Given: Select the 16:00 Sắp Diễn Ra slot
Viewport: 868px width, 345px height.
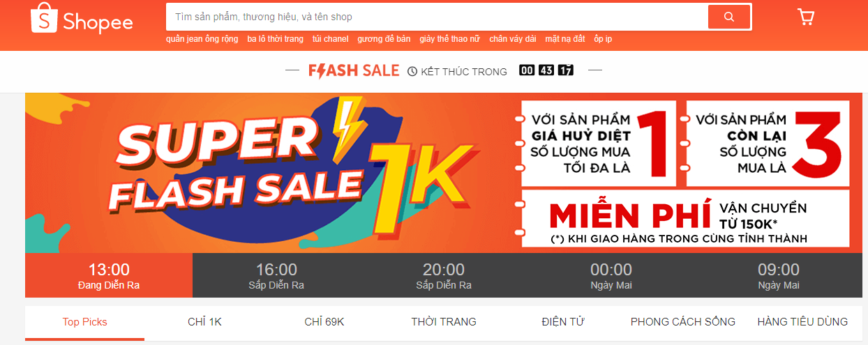Looking at the screenshot, I should tap(276, 275).
